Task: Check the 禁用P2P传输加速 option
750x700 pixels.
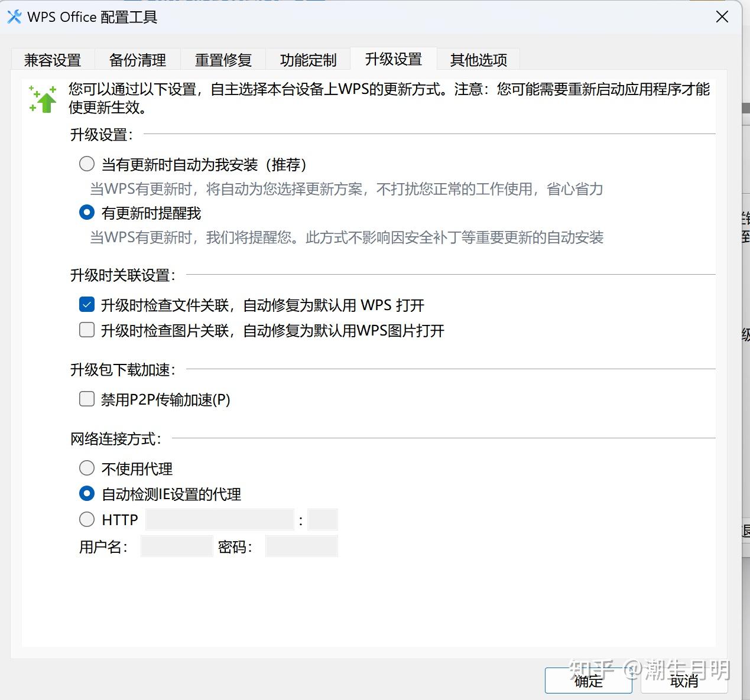Action: tap(87, 399)
